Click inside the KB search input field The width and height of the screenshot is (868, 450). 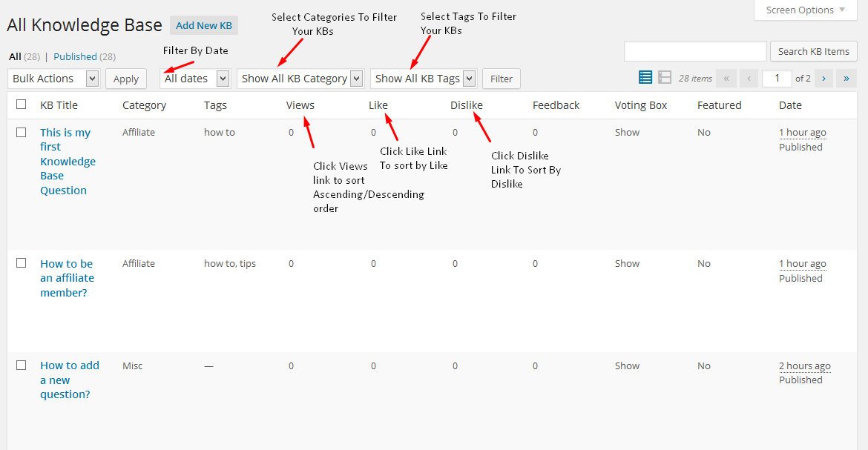tap(694, 50)
